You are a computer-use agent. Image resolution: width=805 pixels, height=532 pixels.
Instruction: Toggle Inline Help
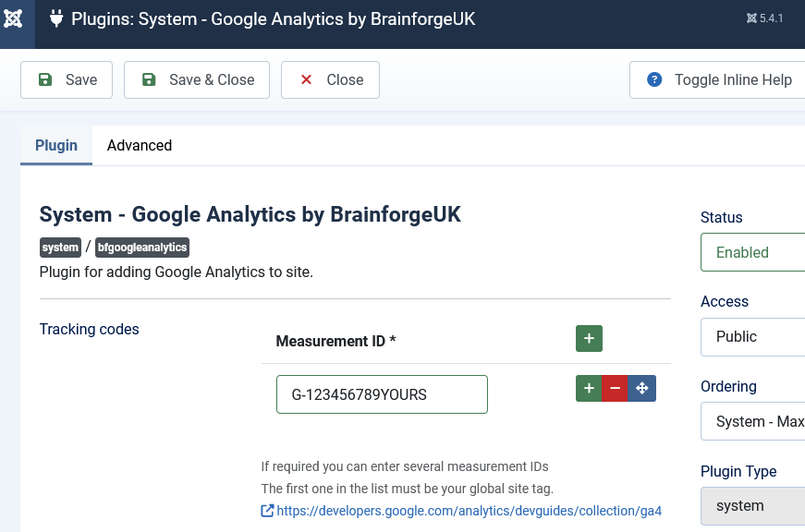click(x=718, y=80)
